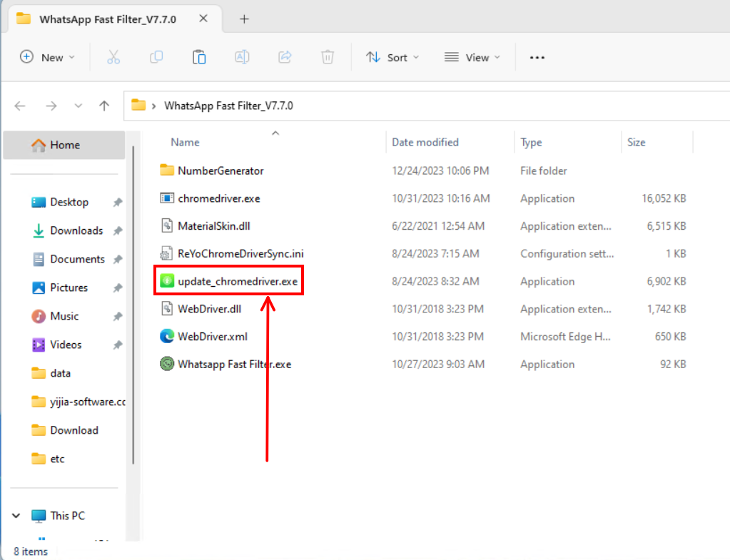Click the Cut scissors icon in toolbar

[113, 58]
